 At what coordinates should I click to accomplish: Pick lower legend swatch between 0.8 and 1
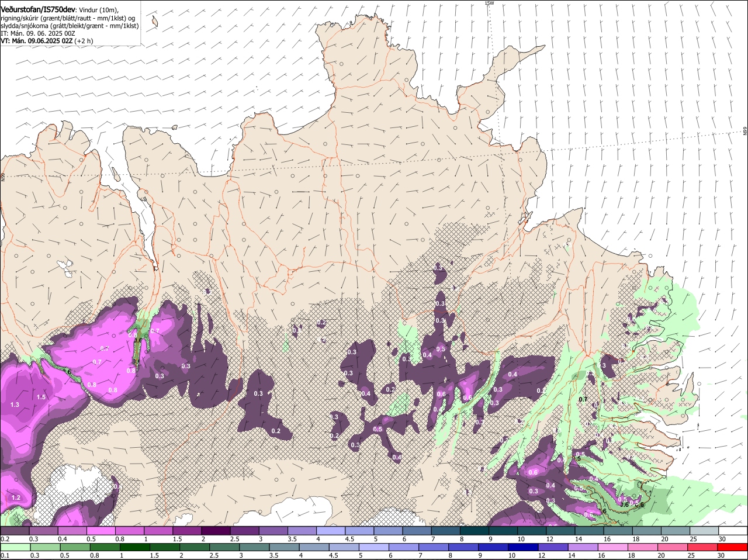tap(105, 547)
